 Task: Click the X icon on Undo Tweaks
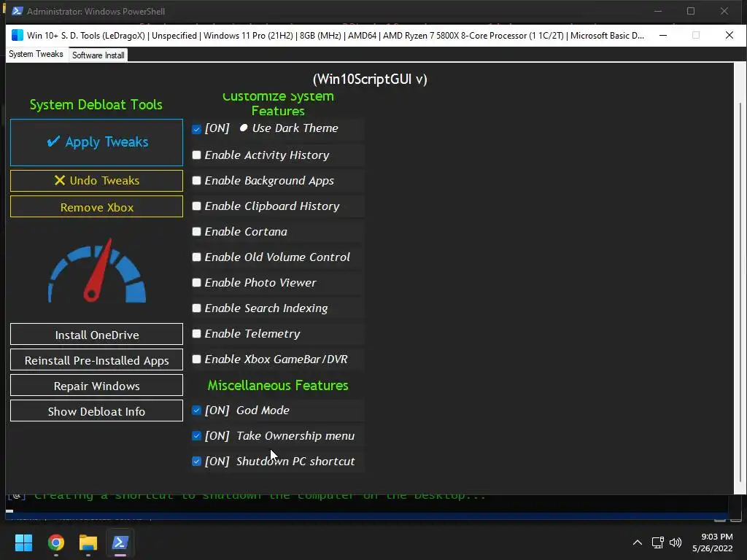[60, 180]
